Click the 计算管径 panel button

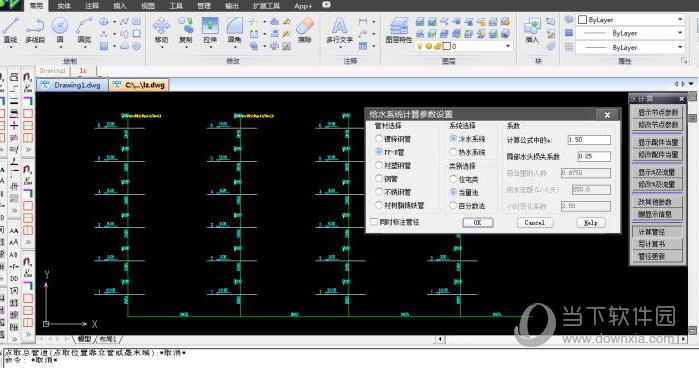click(x=657, y=232)
